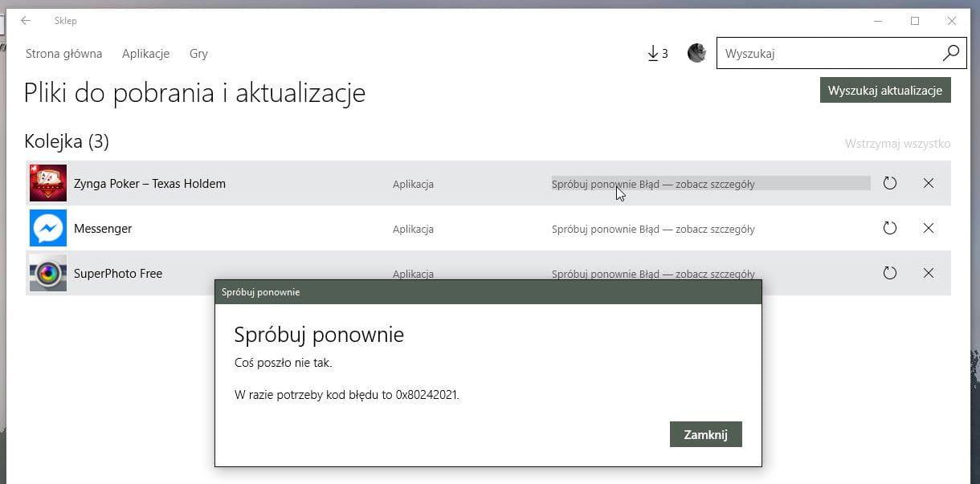Click the Spróbuj ponownie dialog title bar
The image size is (980, 484).
point(488,292)
